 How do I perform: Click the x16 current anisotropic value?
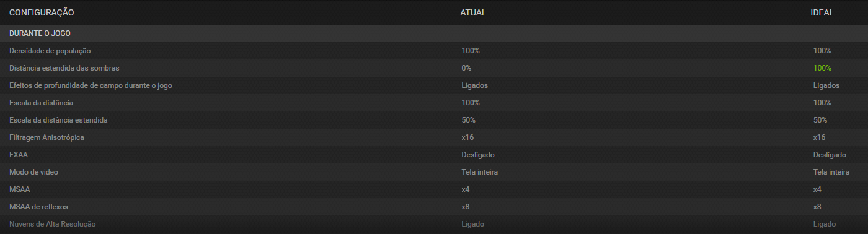[467, 137]
